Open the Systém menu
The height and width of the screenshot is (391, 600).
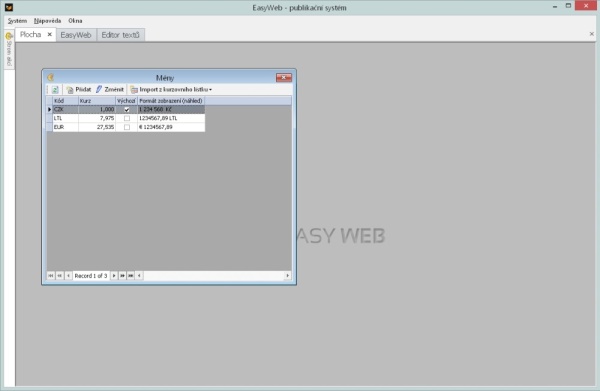(x=17, y=21)
